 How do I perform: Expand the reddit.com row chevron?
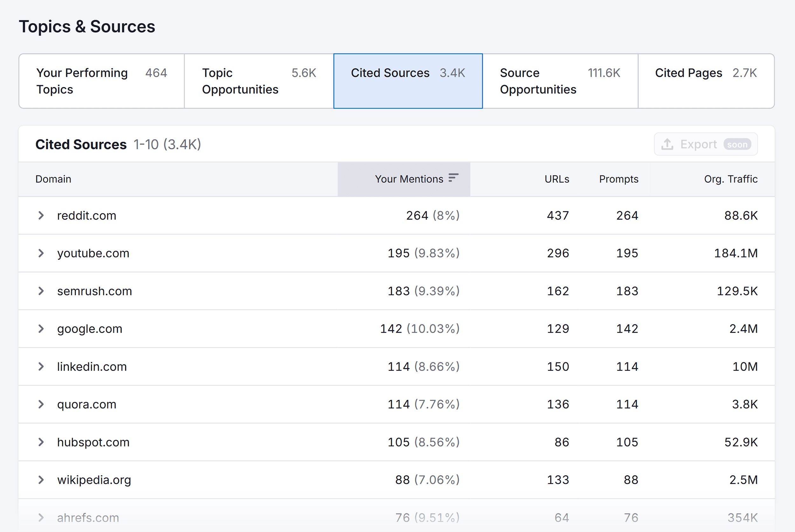[x=41, y=215]
